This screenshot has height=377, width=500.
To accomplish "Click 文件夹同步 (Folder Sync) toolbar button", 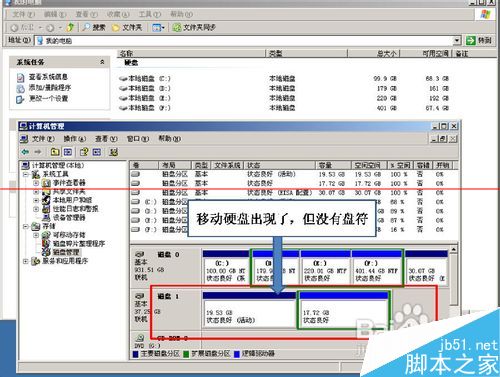I will [x=194, y=27].
